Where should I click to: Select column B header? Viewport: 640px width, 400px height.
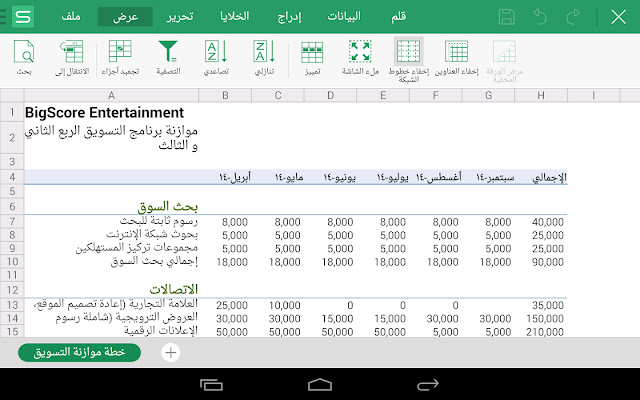tap(225, 96)
